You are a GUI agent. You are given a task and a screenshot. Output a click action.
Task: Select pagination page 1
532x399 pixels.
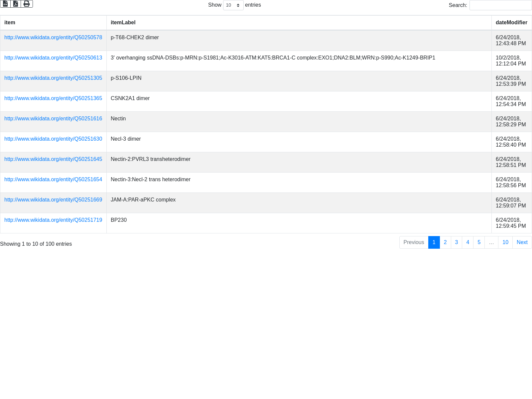(x=434, y=242)
